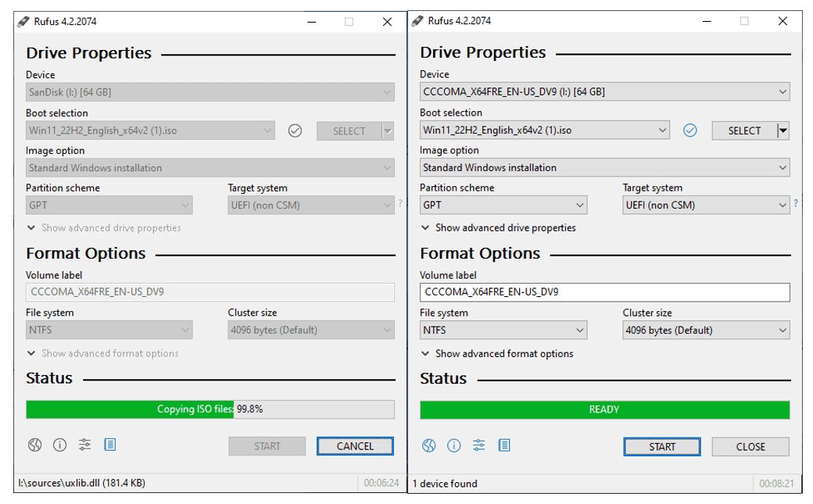Image resolution: width=813 pixels, height=504 pixels.
Task: Open File system NTFS dropdown in right window
Action: (503, 330)
